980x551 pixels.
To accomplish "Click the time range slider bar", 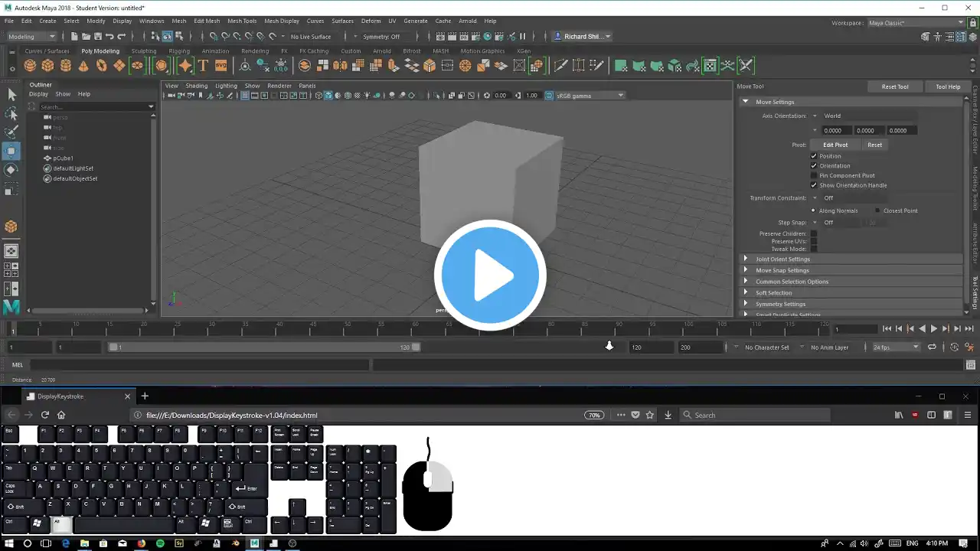I will (264, 347).
